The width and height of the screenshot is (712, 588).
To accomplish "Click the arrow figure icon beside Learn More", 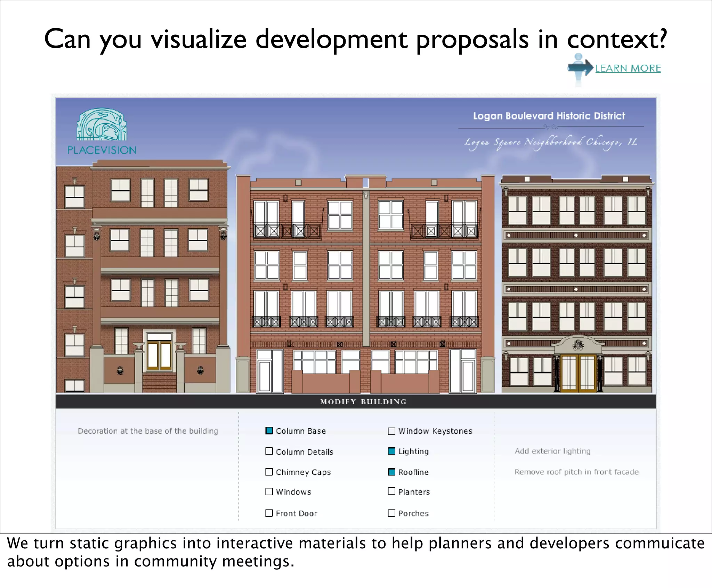I will (580, 69).
